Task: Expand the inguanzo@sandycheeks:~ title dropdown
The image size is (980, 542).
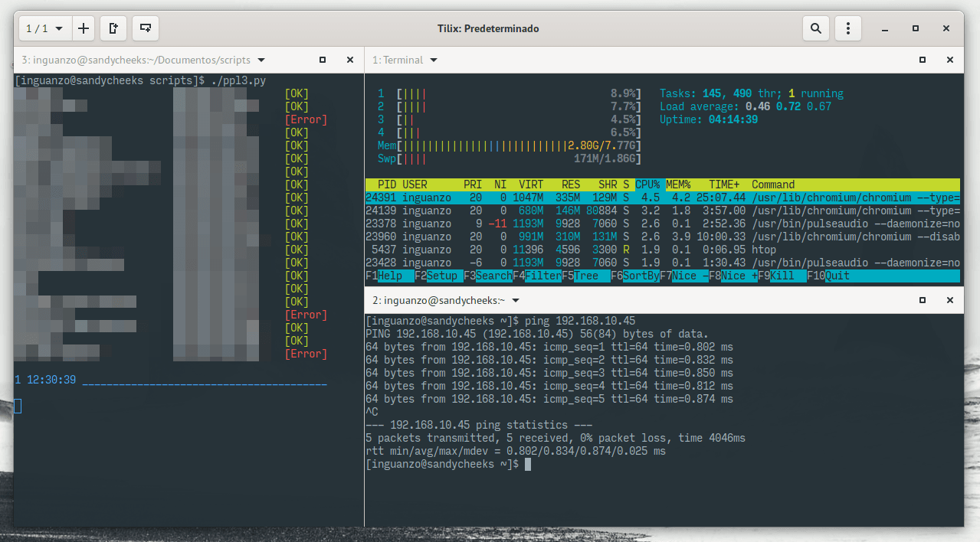Action: coord(516,300)
